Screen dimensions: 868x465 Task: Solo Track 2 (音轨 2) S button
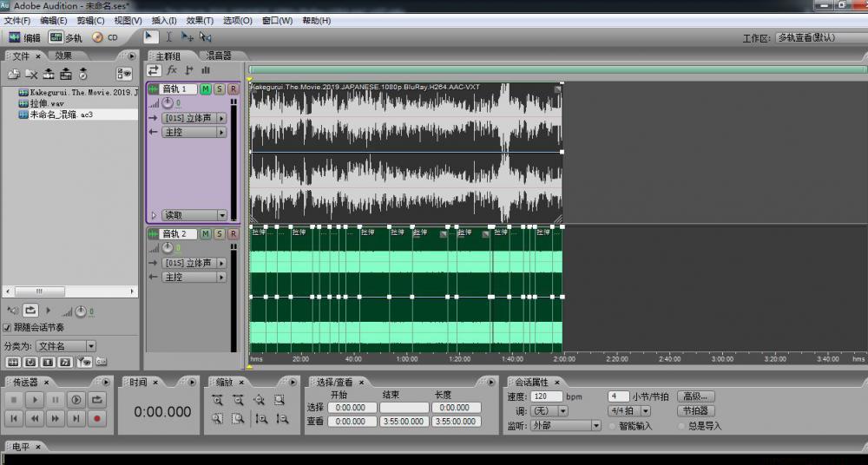220,234
